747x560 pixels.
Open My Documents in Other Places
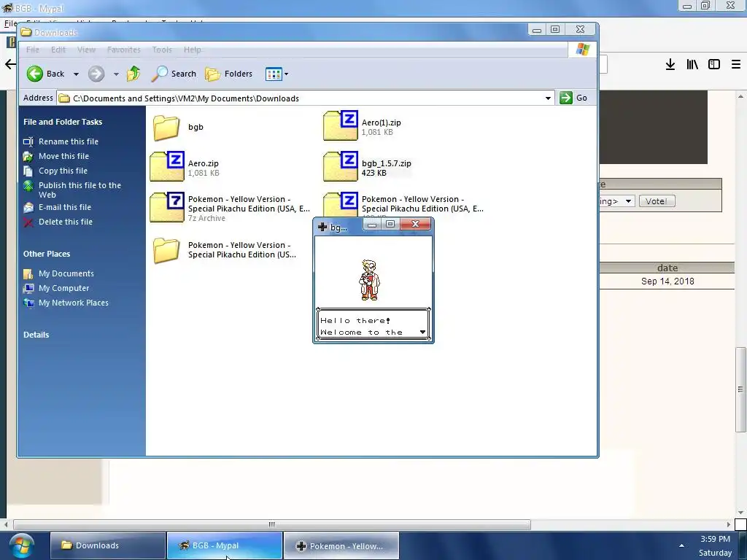pos(66,273)
